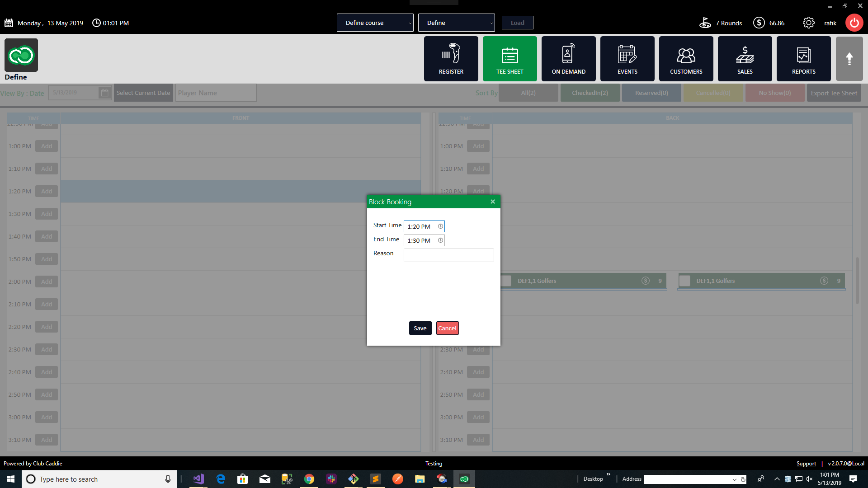Screen dimensions: 868x488
Task: Click Save in Block Booking dialog
Action: click(420, 328)
